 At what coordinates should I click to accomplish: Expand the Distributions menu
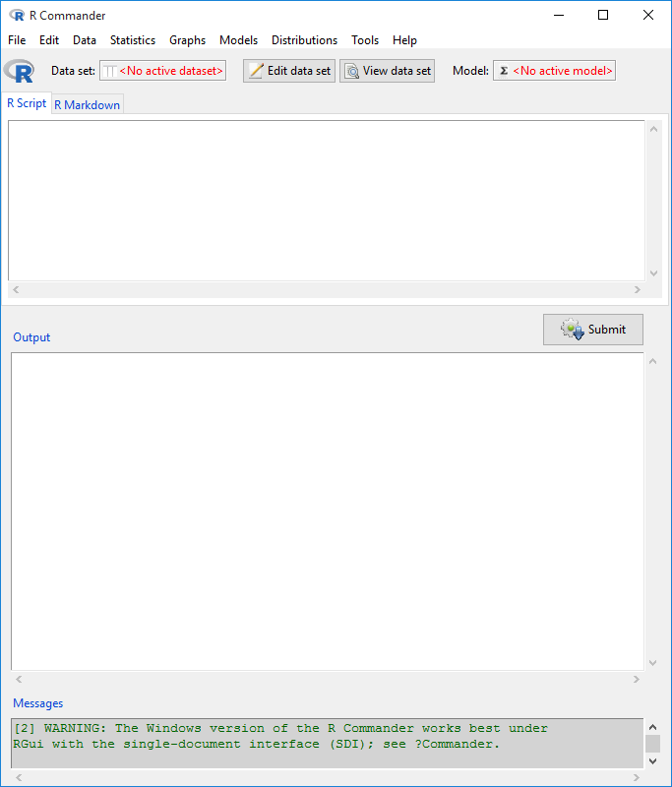tap(304, 40)
